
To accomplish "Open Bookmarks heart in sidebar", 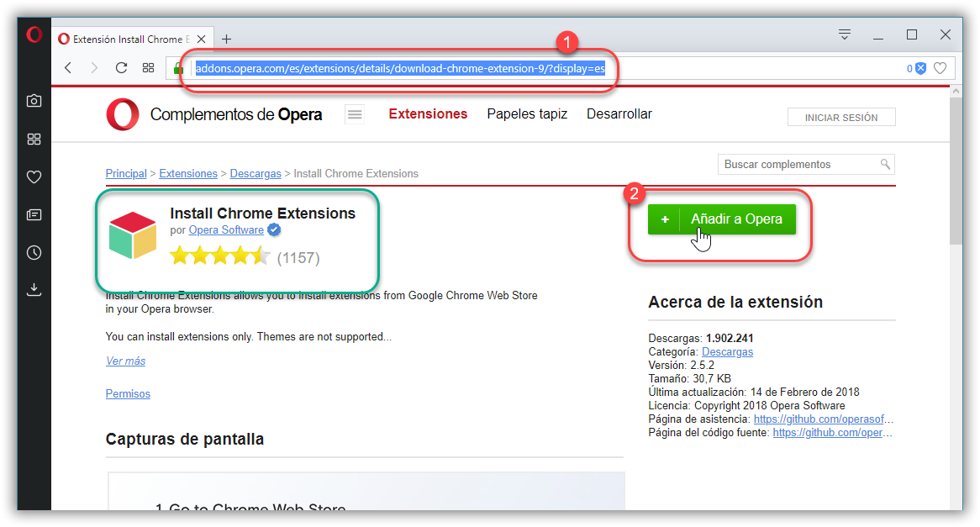I will tap(34, 177).
